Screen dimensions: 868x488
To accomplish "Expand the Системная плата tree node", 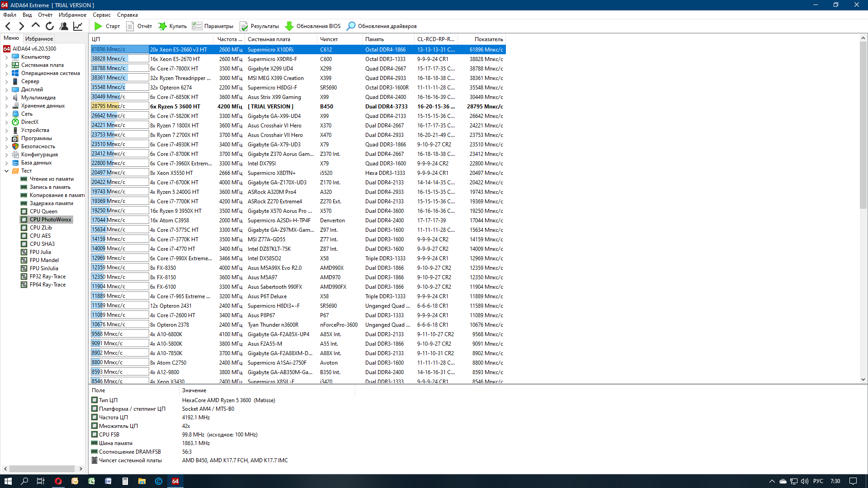I will [x=6, y=66].
